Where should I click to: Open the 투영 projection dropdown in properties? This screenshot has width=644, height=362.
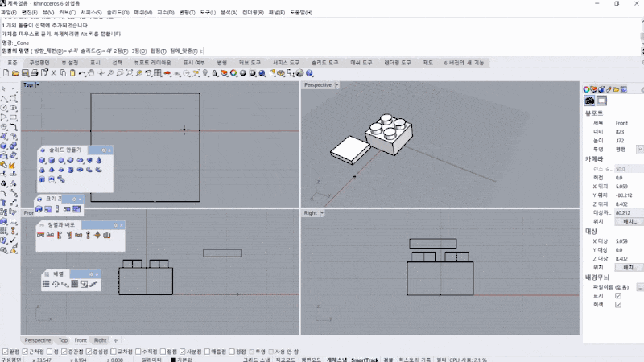click(x=640, y=150)
